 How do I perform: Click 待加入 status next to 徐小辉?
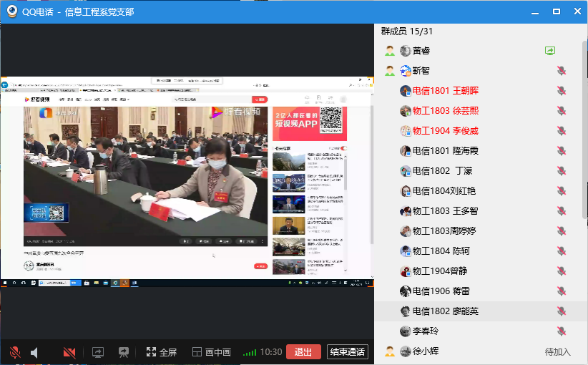tap(557, 351)
